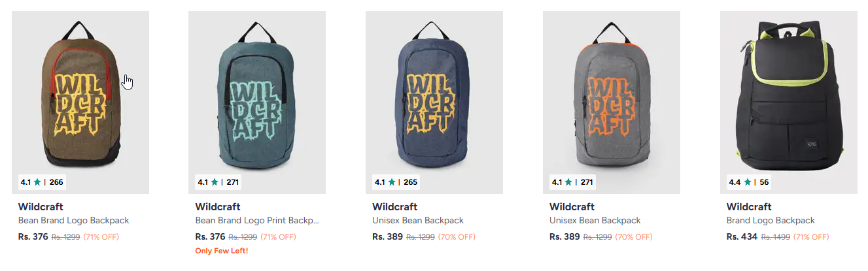Click Unisex Bean Backpack title priced Rs. 389 (navy)
868x271 pixels.
[x=417, y=221]
